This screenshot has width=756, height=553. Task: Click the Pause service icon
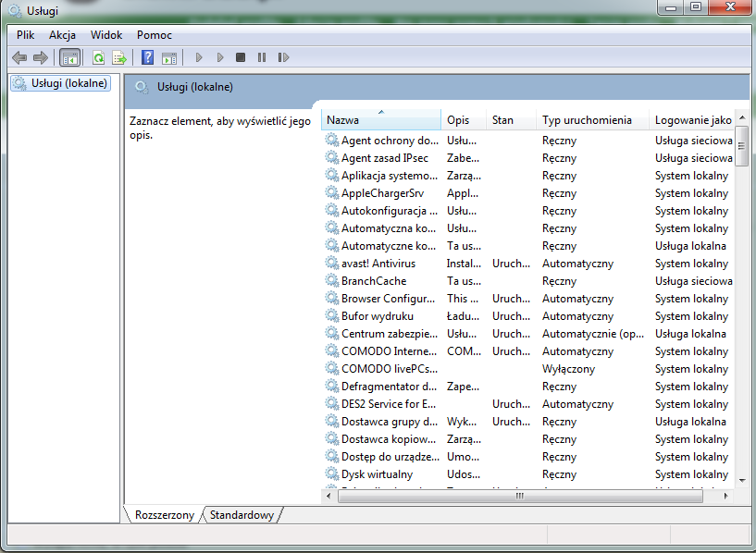(x=262, y=58)
